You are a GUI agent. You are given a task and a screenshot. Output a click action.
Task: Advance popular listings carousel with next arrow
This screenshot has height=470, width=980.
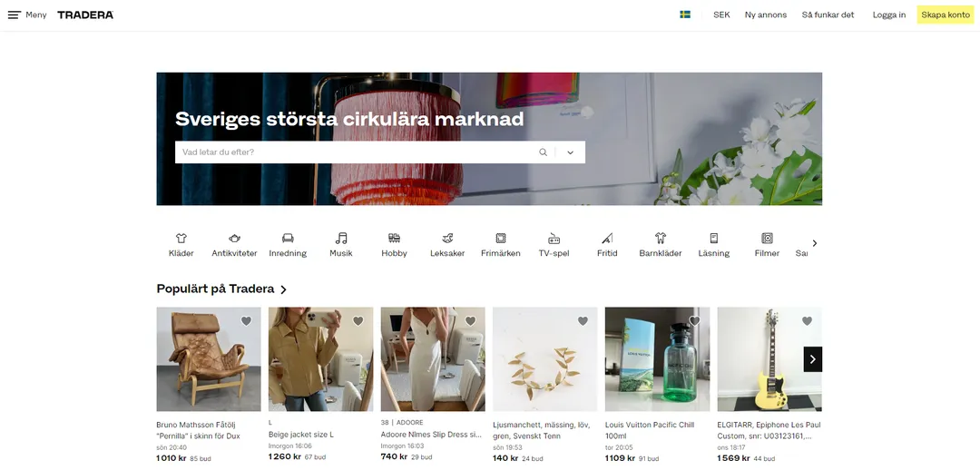click(x=812, y=359)
